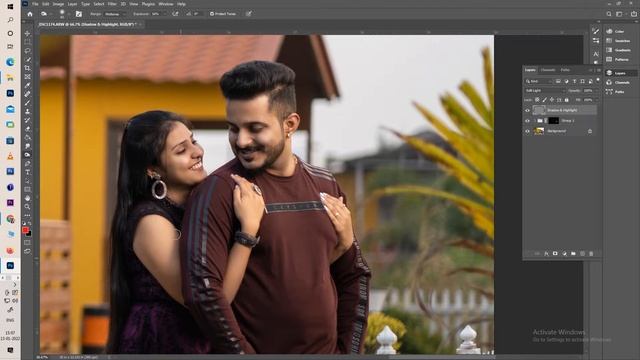Image resolution: width=640 pixels, height=360 pixels.
Task: Select the Clone Stamp tool
Action: coord(28,111)
